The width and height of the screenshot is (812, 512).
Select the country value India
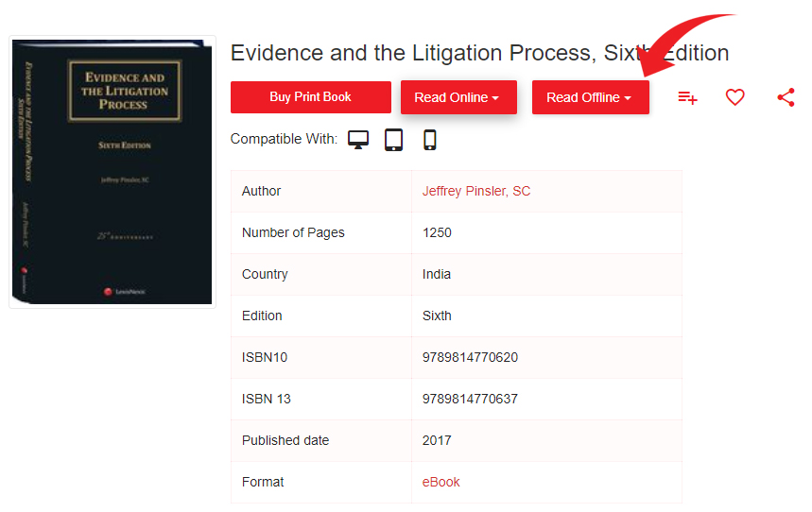[x=436, y=274]
